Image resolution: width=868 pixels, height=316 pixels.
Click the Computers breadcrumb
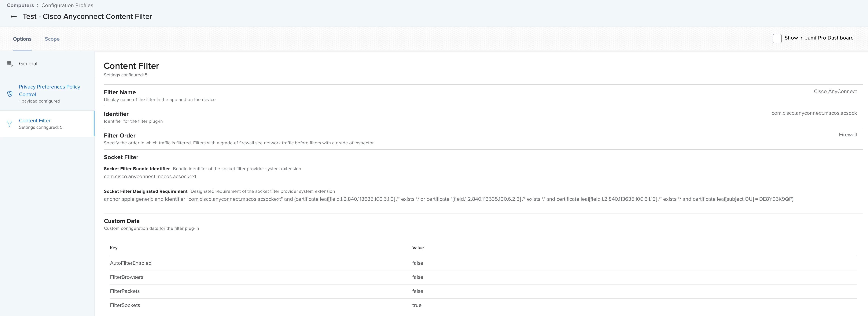pyautogui.click(x=20, y=5)
